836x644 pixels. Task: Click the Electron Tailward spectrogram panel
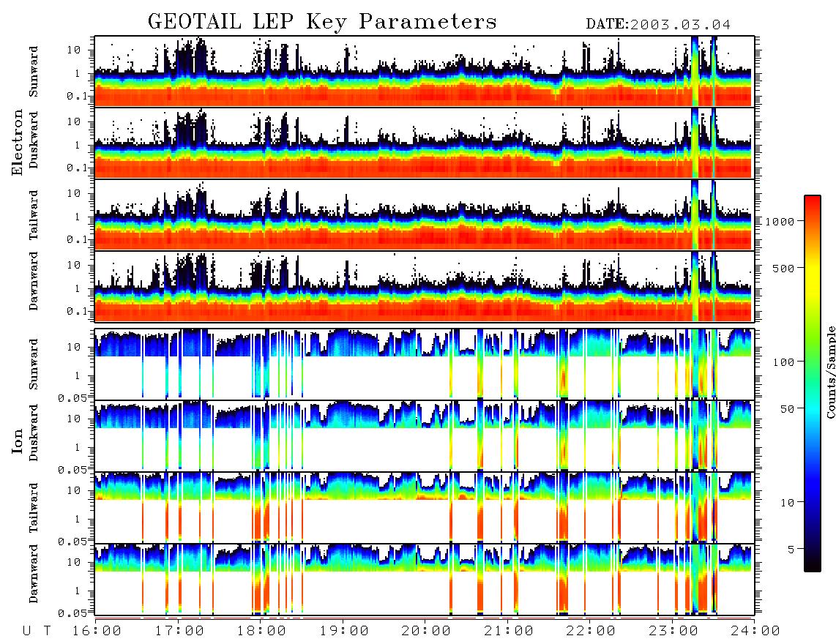pos(425,215)
